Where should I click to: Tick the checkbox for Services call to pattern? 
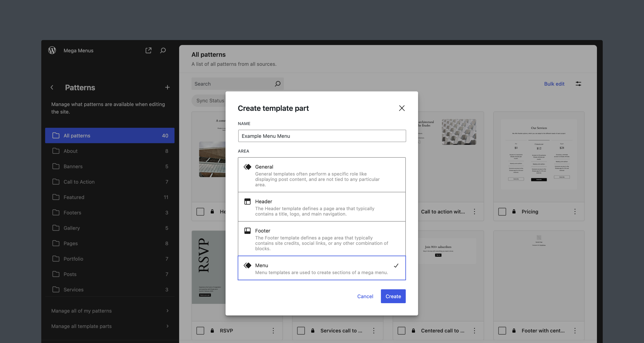tap(301, 330)
